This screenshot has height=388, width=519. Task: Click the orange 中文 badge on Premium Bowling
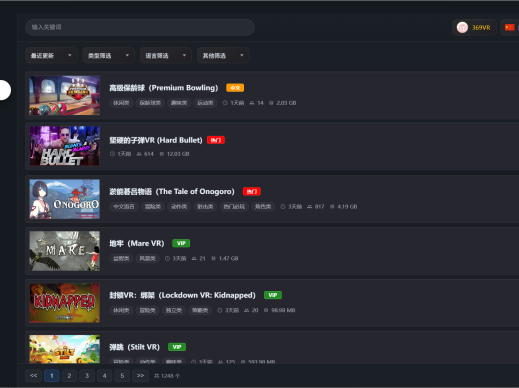pyautogui.click(x=235, y=88)
